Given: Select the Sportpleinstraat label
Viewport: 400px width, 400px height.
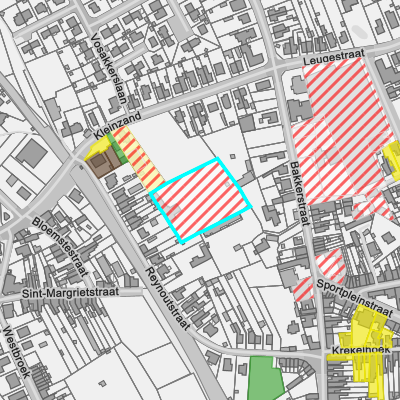Looking at the screenshot, I should click(x=354, y=298).
